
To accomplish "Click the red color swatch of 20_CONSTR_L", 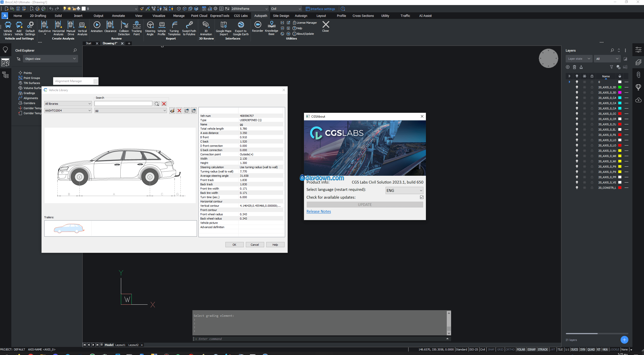I will (620, 188).
